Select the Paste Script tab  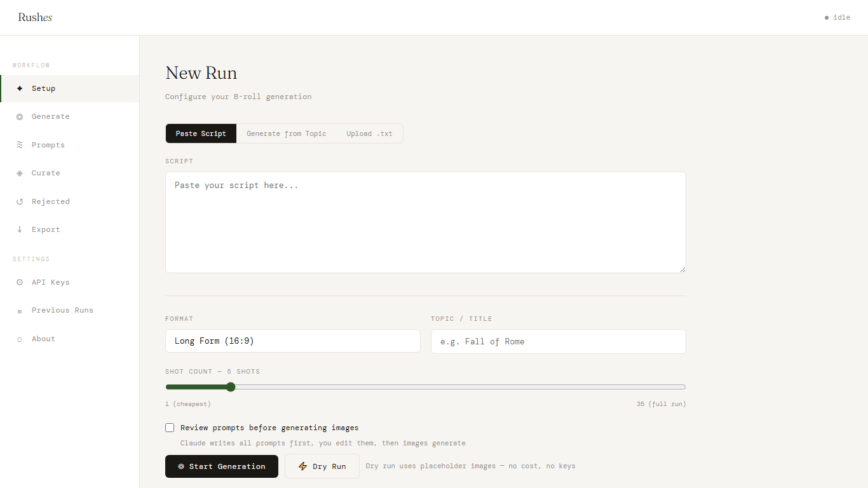(x=201, y=133)
